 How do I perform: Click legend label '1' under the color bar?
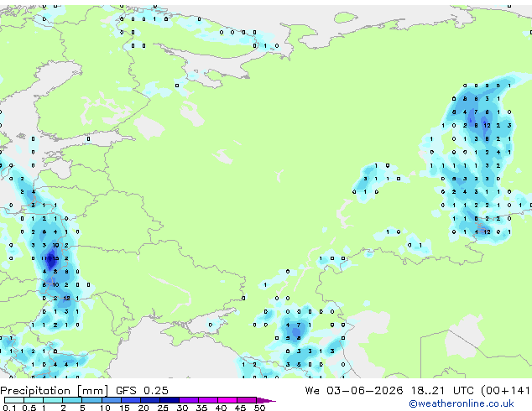tap(44, 408)
